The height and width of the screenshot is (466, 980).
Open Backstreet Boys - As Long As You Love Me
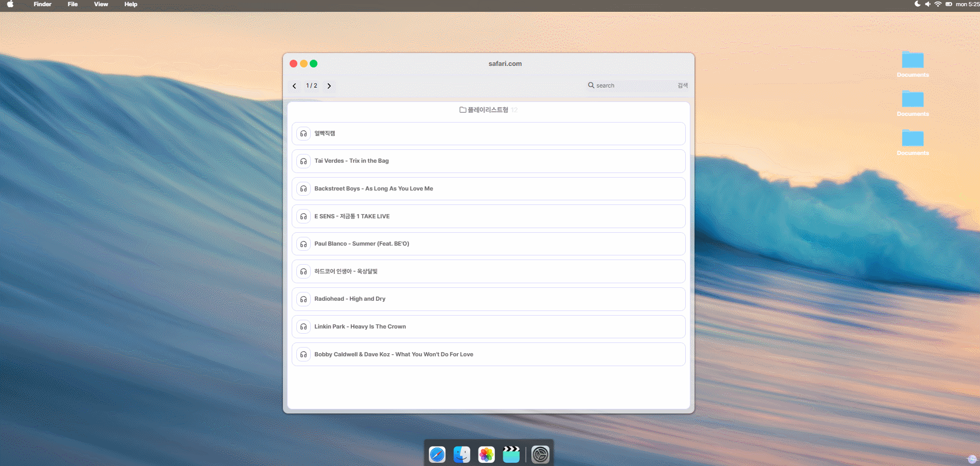pos(489,188)
